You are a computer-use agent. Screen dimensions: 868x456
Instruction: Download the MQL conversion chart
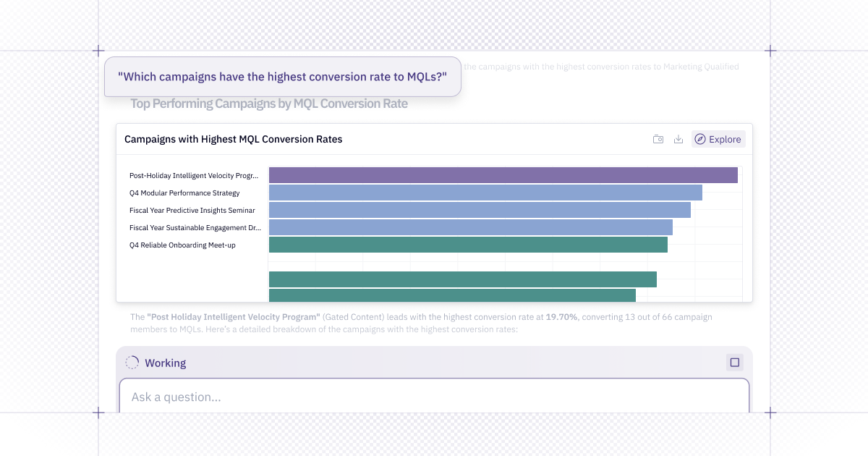(x=678, y=139)
